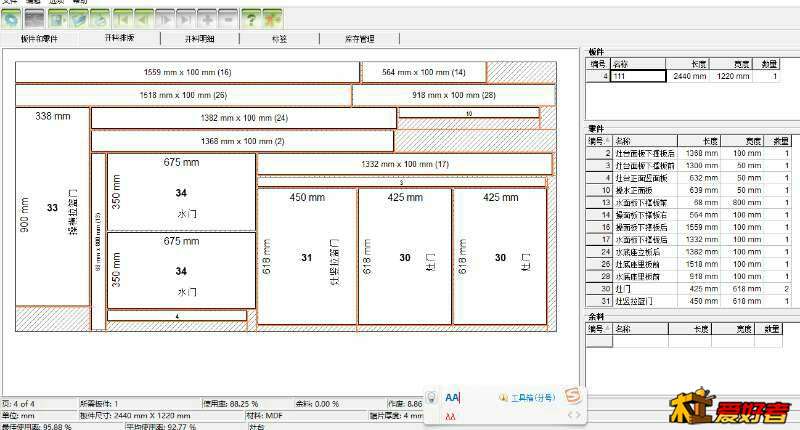
Task: Switch to the 板件和零件 tab
Action: tap(40, 39)
